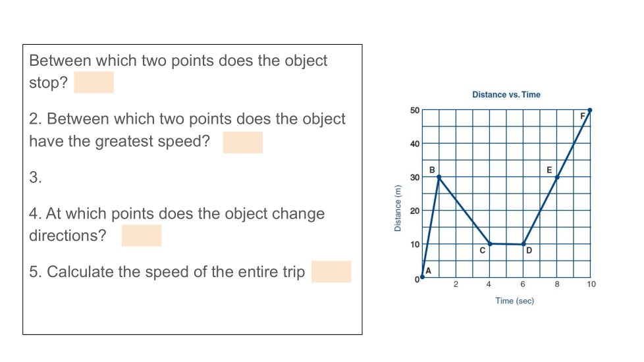644x362 pixels.
Task: Click point B on the graph
Action: (x=439, y=176)
